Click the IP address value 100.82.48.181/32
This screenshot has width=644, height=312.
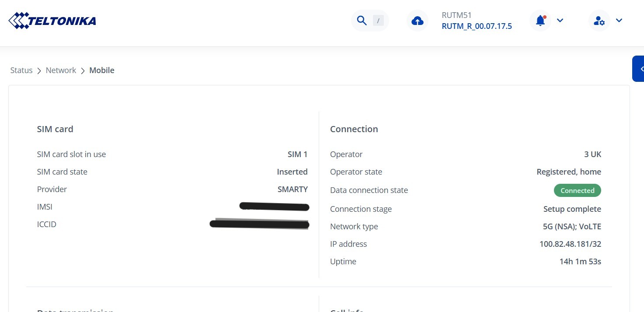point(570,244)
